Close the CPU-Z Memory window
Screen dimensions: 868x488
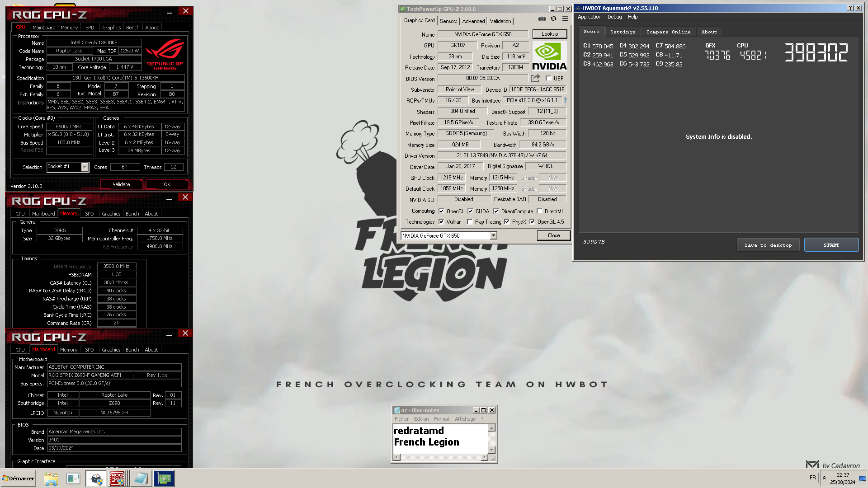pyautogui.click(x=185, y=197)
